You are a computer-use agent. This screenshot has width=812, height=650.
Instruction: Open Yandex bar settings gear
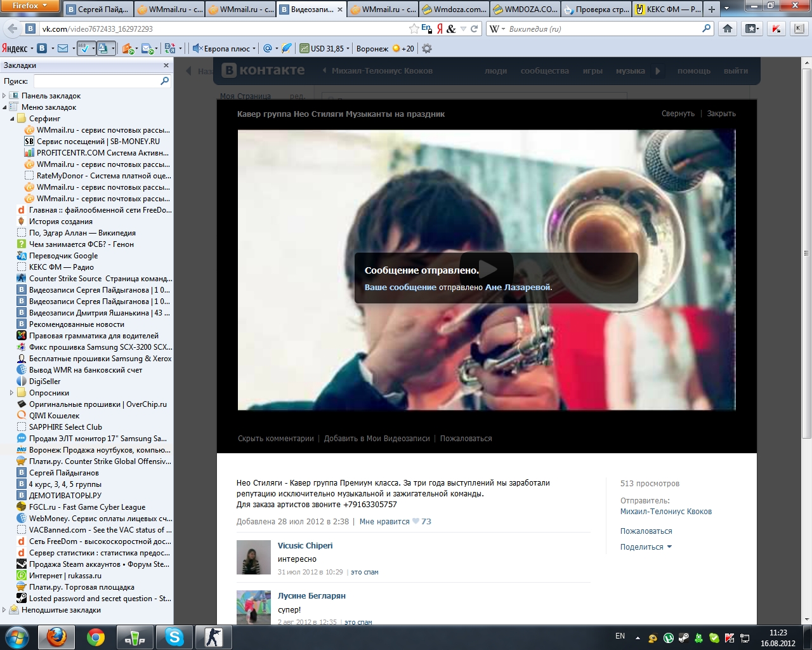[x=427, y=48]
